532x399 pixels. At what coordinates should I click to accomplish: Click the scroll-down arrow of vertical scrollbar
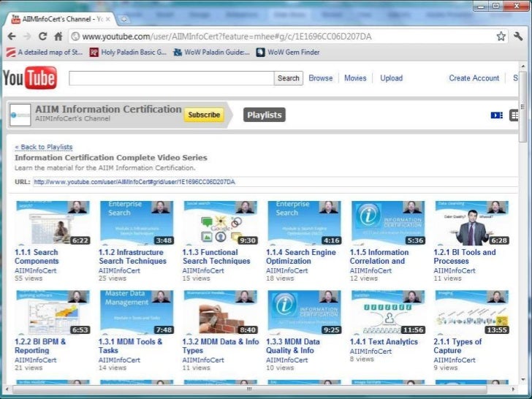[522, 380]
